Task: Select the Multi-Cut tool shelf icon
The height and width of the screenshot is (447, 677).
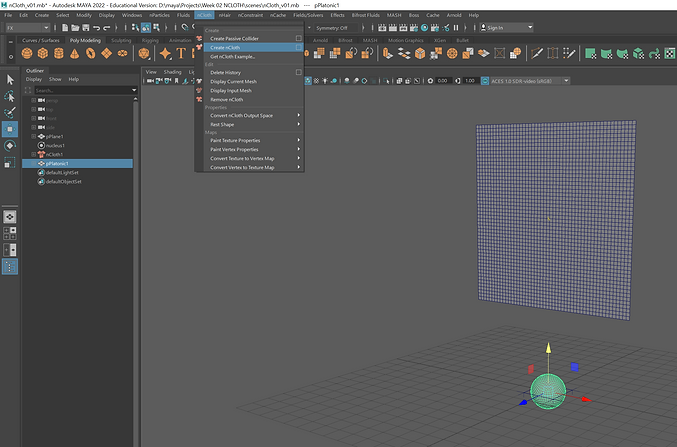Action: [537, 54]
